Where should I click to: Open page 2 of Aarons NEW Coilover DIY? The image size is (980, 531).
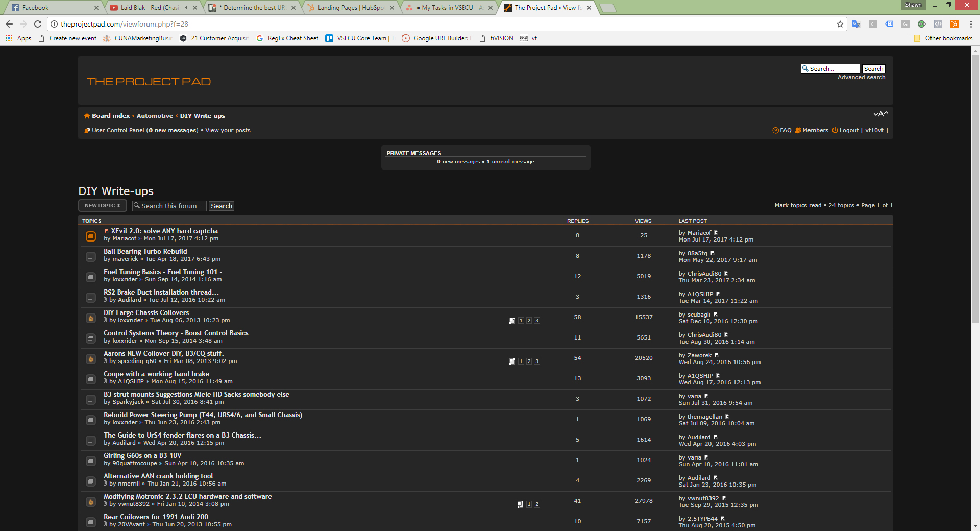click(x=528, y=361)
